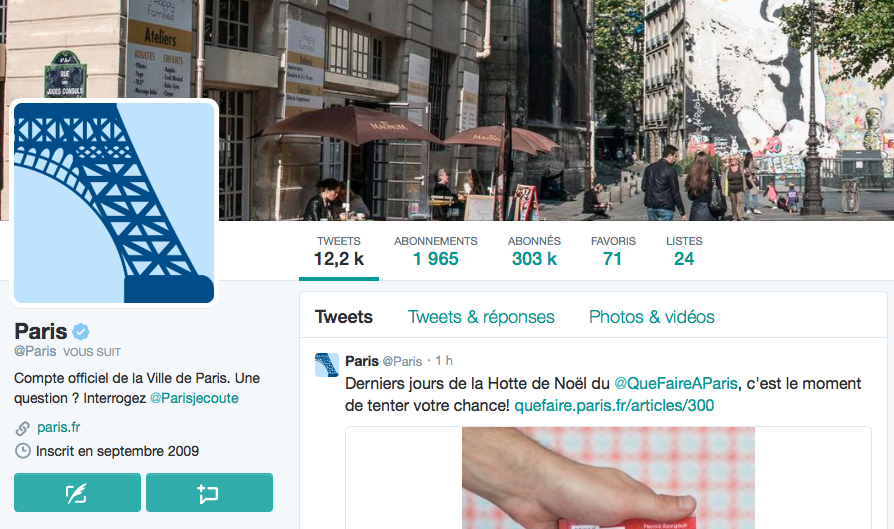894x529 pixels.
Task: Open the tweet's attached photo
Action: click(608, 478)
